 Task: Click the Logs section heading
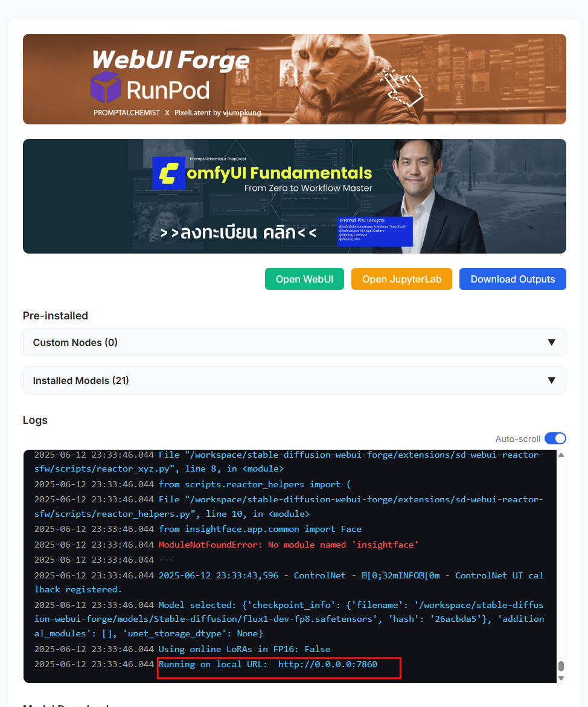pos(35,420)
